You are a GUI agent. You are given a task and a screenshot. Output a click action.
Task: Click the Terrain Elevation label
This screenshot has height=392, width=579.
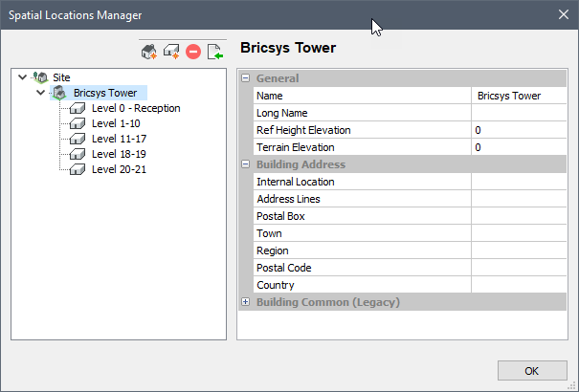coord(296,147)
